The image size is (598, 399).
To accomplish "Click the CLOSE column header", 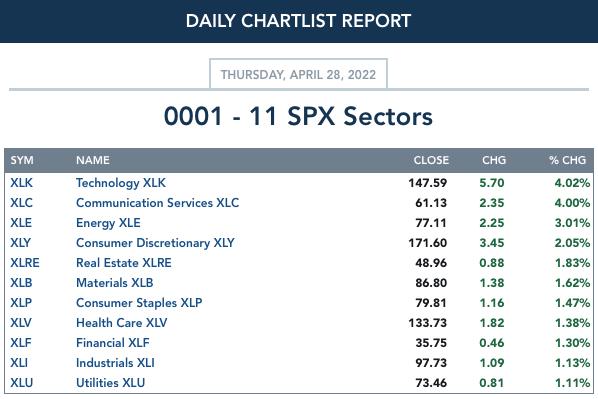I will 431,160.
